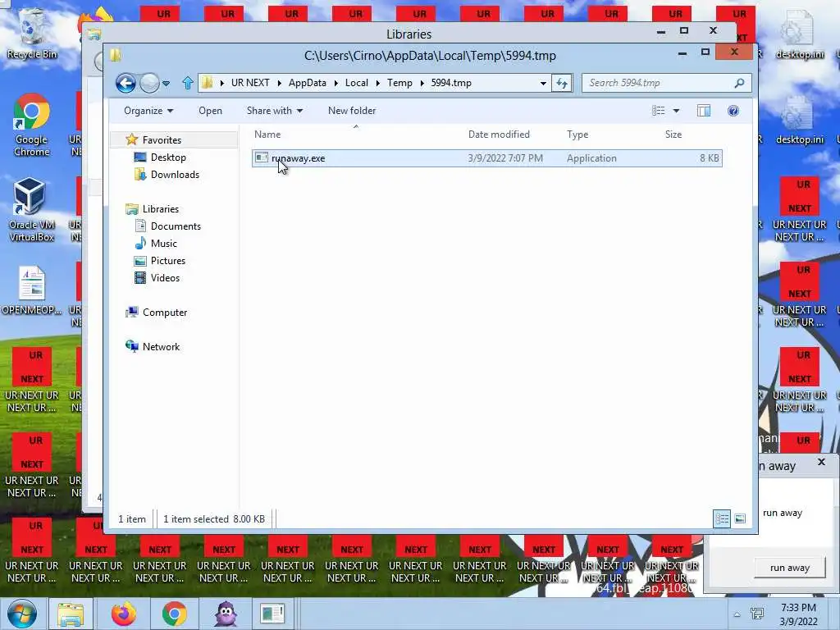The image size is (840, 630).
Task: Open the recent locations dropdown arrow
Action: 166,84
